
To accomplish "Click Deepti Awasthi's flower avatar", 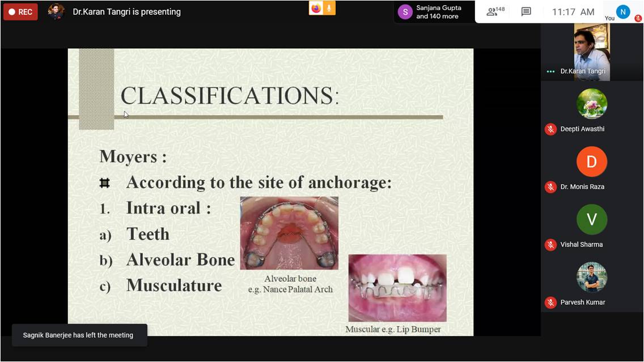I will point(592,104).
